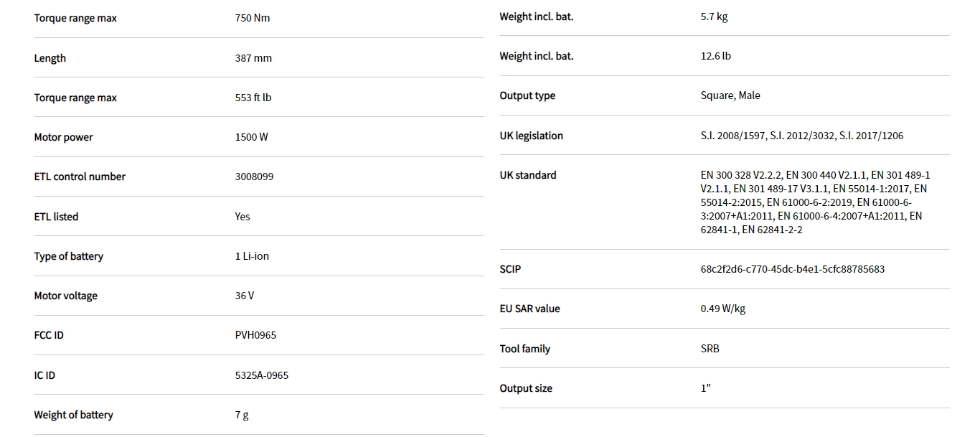Click the SRB tool family value
The image size is (980, 437).
click(710, 349)
